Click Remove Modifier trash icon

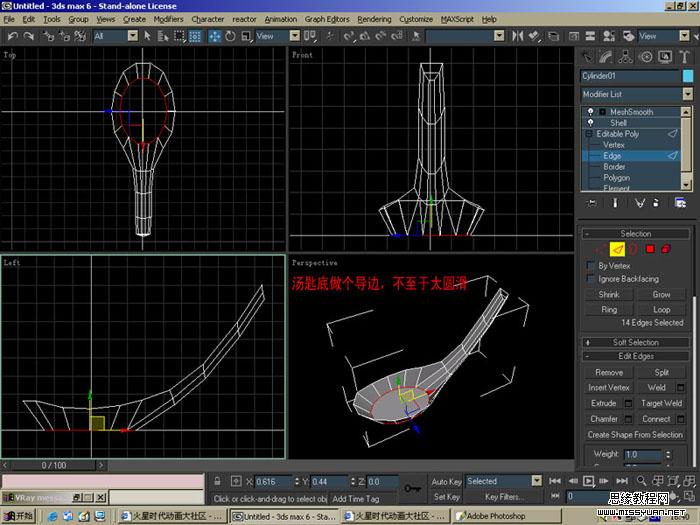point(656,203)
